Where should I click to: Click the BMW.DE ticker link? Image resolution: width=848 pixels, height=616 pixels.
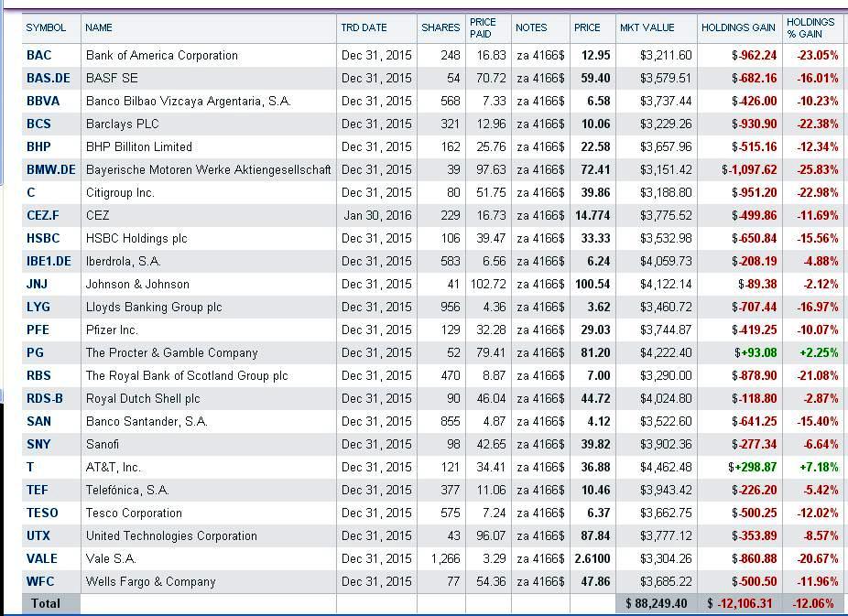pyautogui.click(x=51, y=169)
